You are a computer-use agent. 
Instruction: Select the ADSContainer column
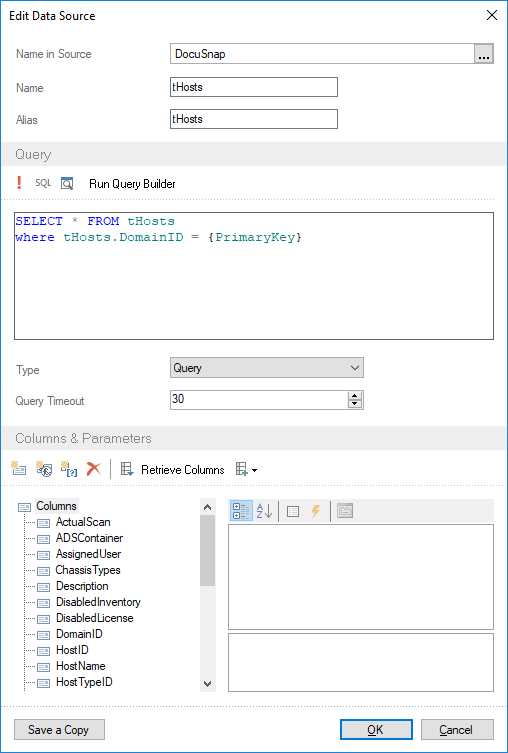click(89, 538)
